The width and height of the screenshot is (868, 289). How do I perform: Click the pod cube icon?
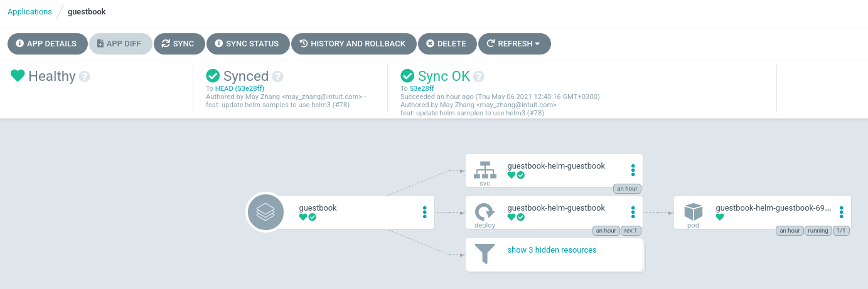[x=693, y=211]
